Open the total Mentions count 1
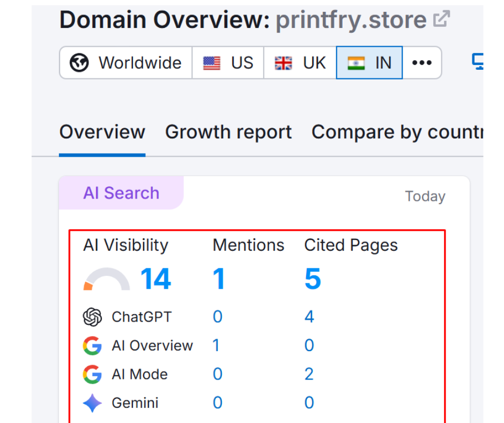The width and height of the screenshot is (504, 423). [219, 279]
